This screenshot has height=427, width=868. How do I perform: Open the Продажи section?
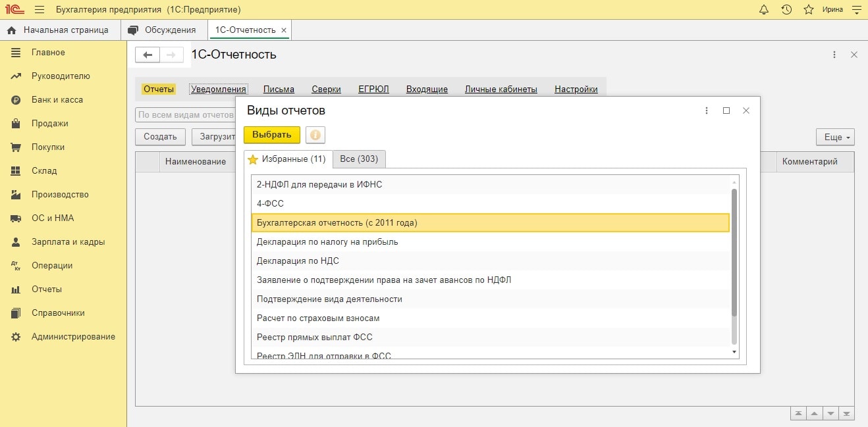50,123
